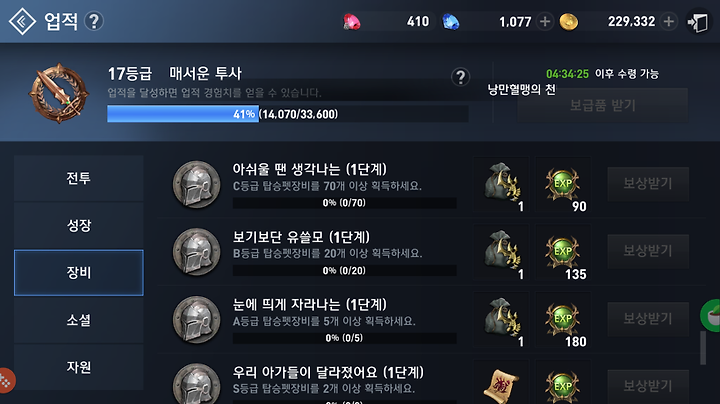The image size is (720, 404).
Task: Click the achievement list scrollbar handle
Action: [703, 348]
